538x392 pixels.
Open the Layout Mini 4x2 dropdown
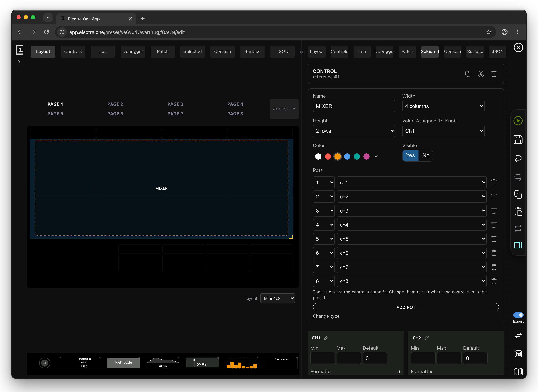tap(278, 298)
